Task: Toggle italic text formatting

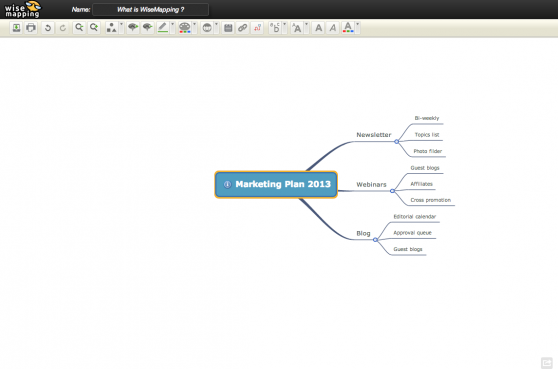Action: pos(333,28)
